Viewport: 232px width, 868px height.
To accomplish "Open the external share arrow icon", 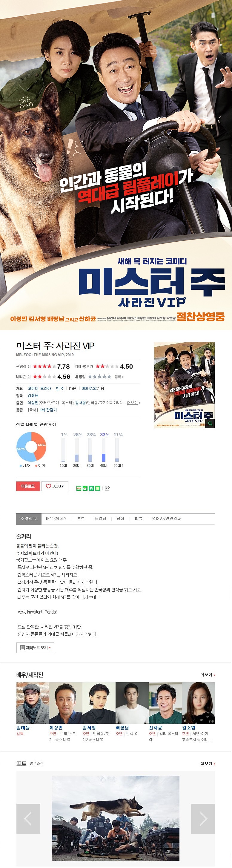I will coord(107,488).
